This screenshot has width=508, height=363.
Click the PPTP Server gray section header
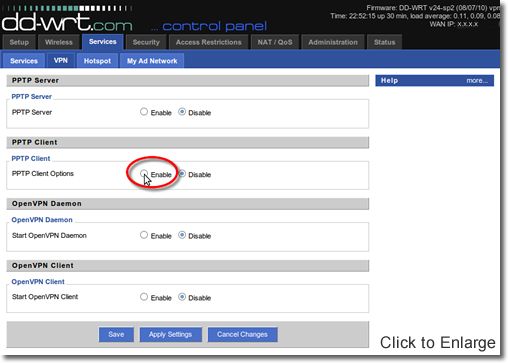coord(188,81)
